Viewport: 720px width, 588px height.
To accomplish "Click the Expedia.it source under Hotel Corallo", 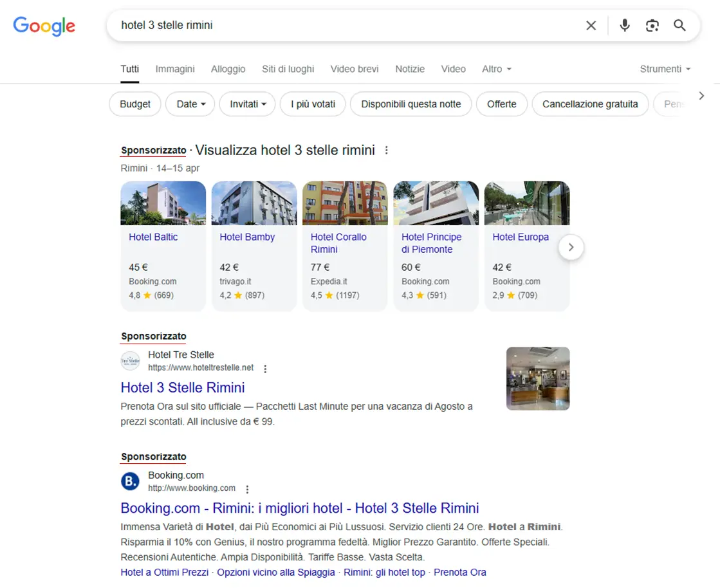I will [x=329, y=281].
